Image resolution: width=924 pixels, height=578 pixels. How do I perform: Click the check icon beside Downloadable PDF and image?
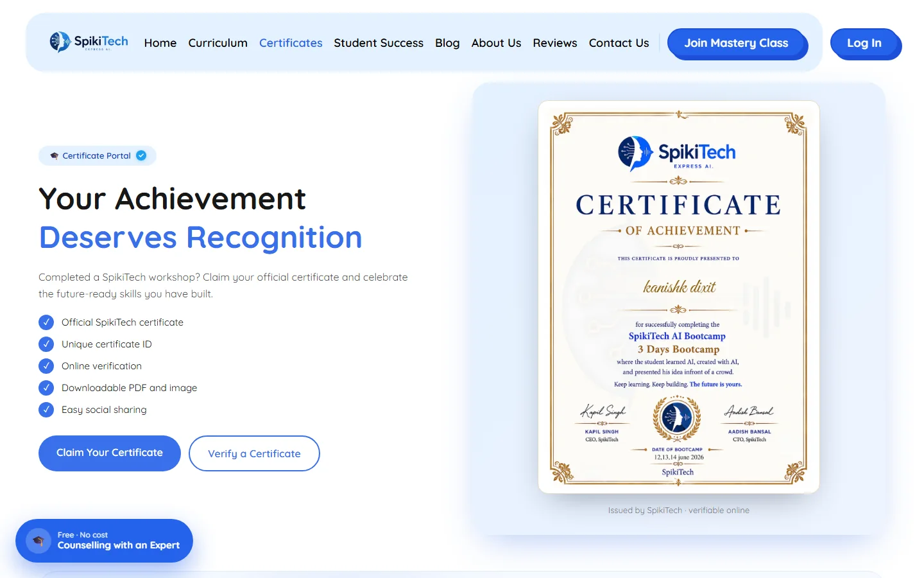[x=46, y=388]
